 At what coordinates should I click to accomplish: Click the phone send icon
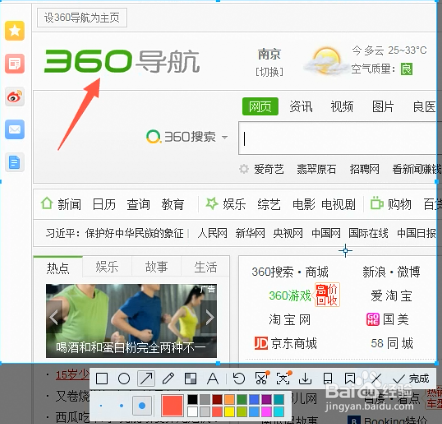pos(328,379)
